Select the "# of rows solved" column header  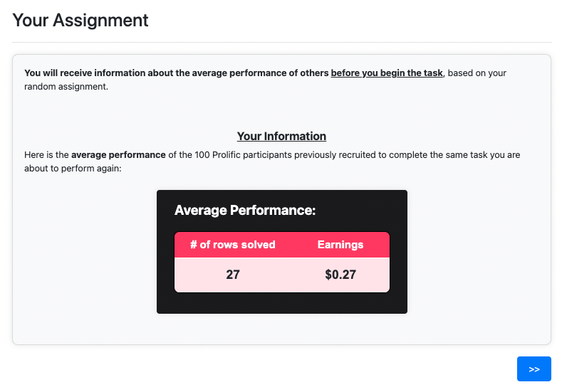coord(232,245)
